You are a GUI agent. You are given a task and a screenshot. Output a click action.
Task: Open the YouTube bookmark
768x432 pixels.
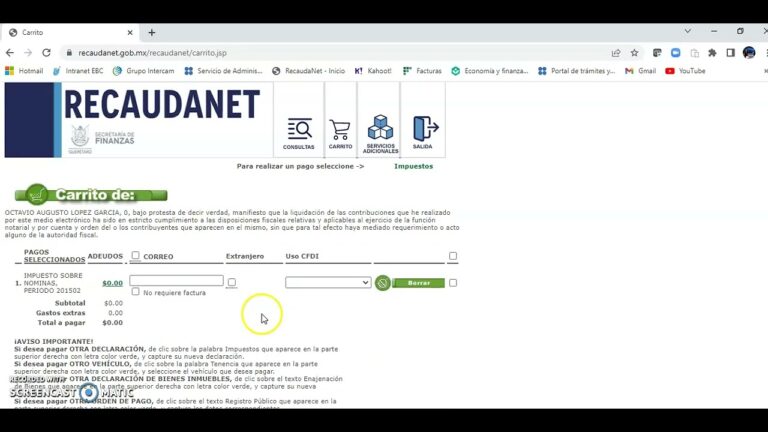point(685,71)
